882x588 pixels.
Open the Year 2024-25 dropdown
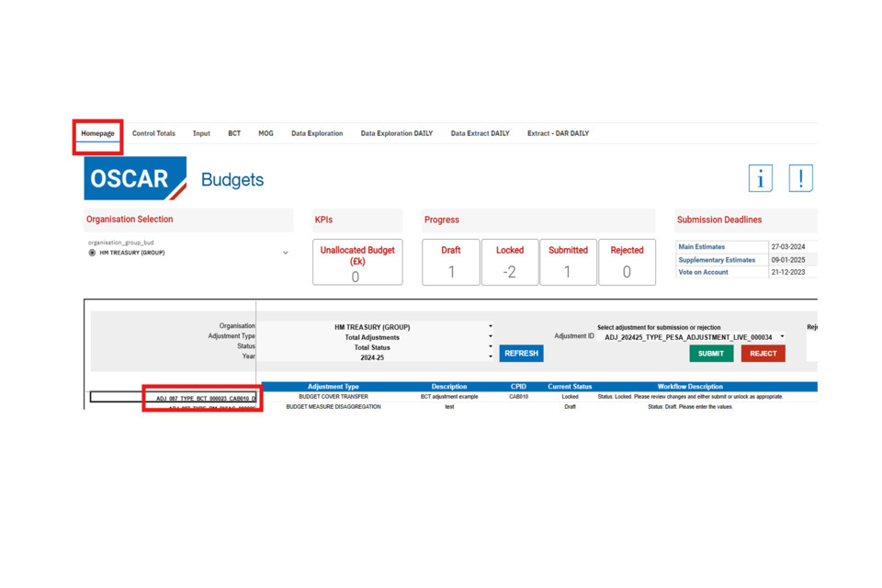[490, 357]
